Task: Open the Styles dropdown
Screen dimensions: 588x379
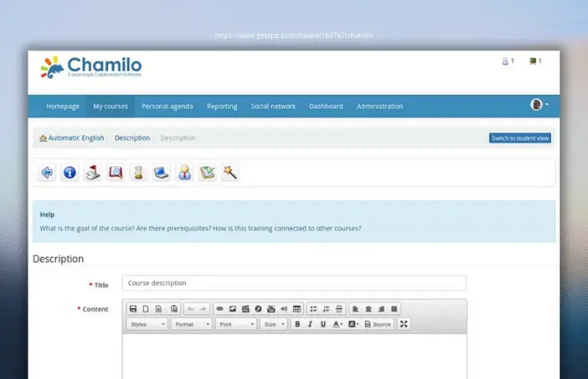Action: click(147, 324)
